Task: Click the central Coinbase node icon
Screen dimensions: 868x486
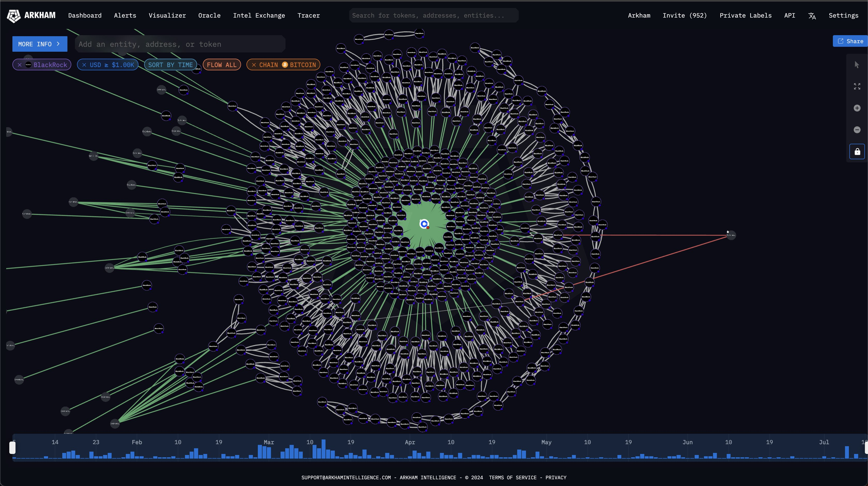Action: [424, 224]
